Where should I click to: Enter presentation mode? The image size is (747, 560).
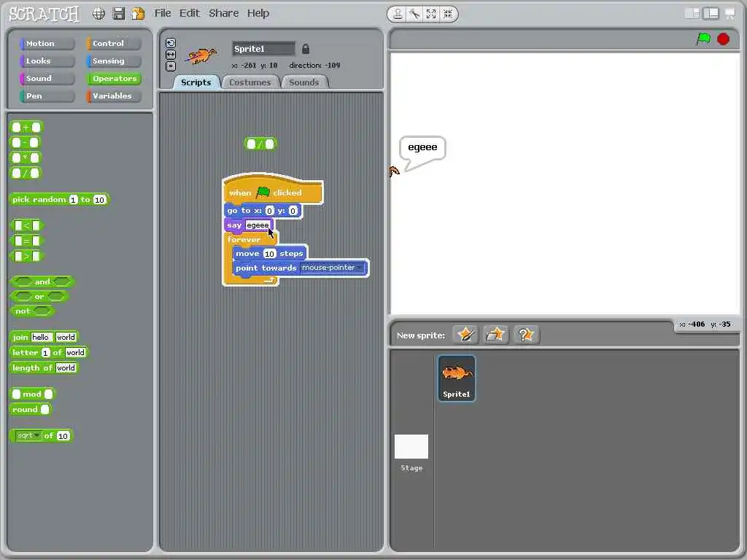coord(729,13)
